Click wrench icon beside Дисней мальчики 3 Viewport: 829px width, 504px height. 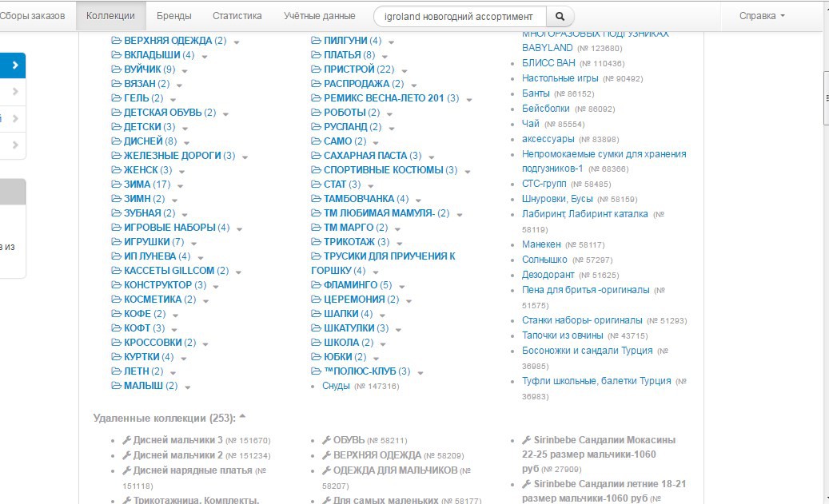pyautogui.click(x=127, y=440)
